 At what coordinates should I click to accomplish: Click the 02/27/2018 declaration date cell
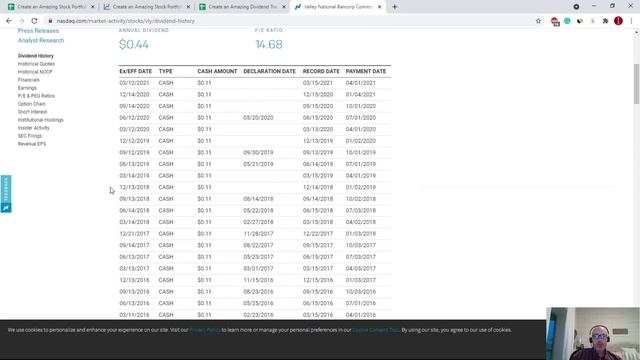point(258,222)
